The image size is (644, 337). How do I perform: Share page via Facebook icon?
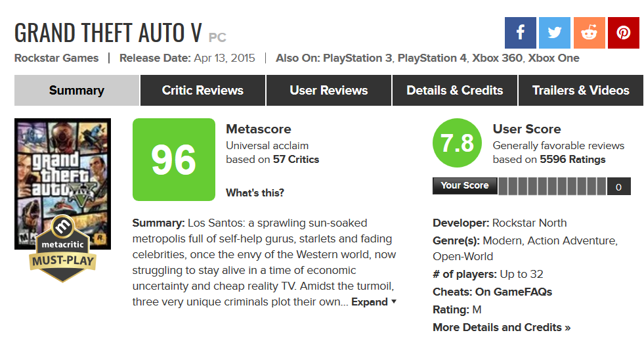tap(520, 33)
